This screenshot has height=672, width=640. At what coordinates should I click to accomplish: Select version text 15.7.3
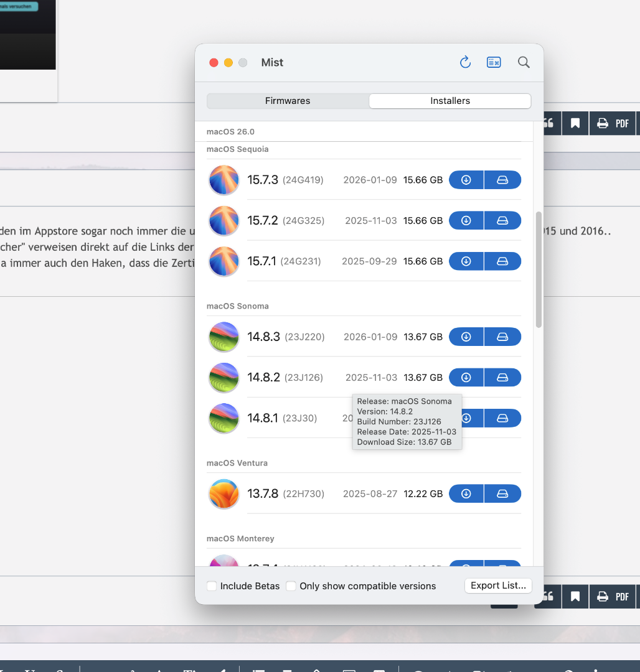[263, 180]
